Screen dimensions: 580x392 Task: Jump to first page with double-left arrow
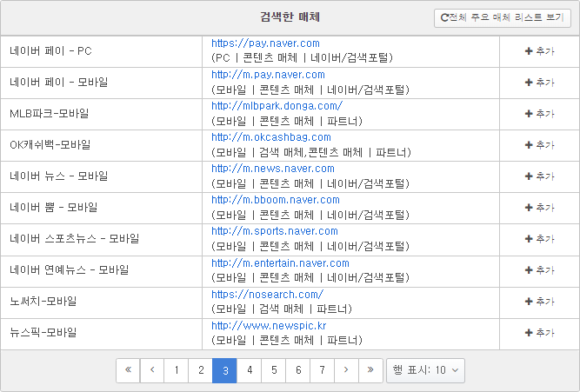pos(128,370)
